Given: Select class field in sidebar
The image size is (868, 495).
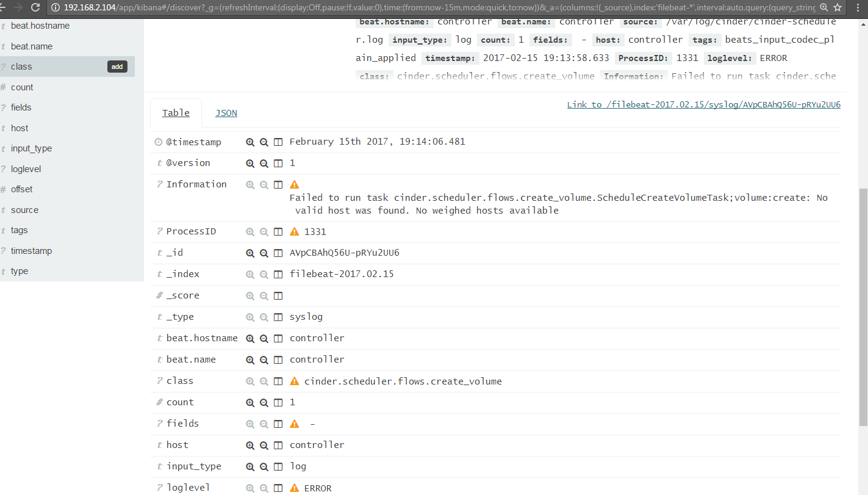Looking at the screenshot, I should click(21, 67).
